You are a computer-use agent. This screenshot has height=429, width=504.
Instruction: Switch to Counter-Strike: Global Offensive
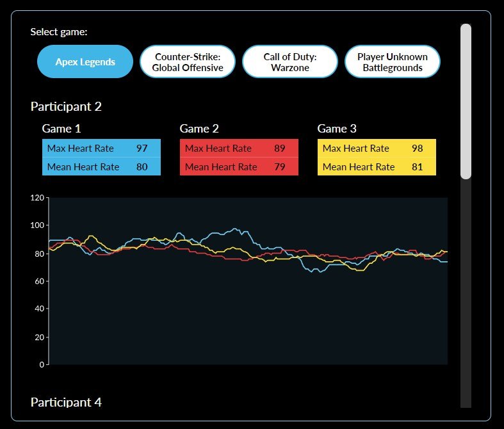pyautogui.click(x=188, y=62)
